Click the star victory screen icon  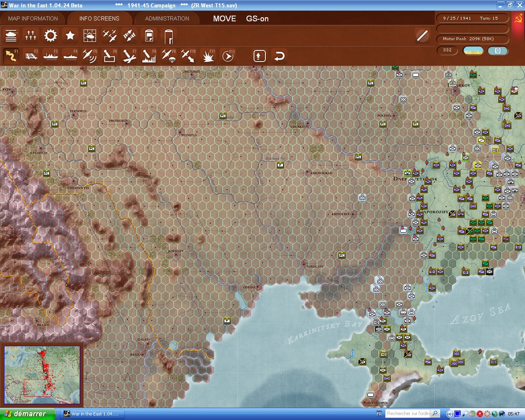[x=70, y=36]
